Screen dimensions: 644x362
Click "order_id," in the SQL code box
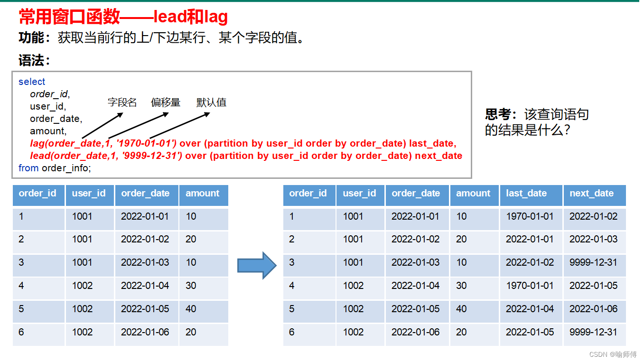click(x=50, y=94)
